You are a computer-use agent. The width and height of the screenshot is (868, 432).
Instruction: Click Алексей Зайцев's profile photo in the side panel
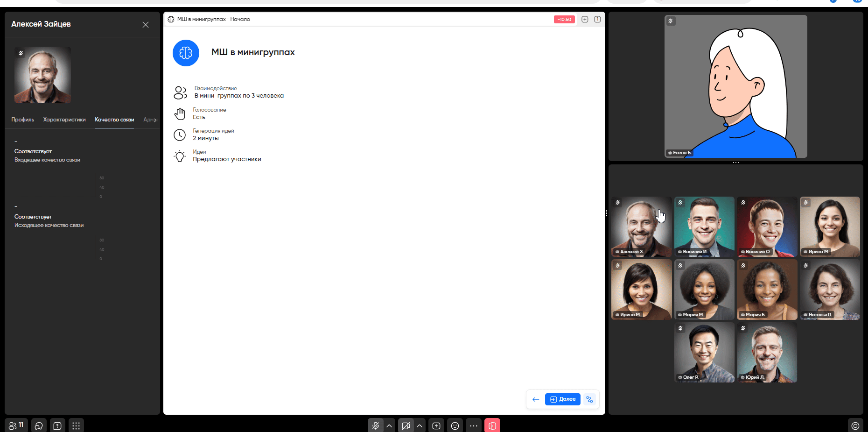pyautogui.click(x=42, y=75)
